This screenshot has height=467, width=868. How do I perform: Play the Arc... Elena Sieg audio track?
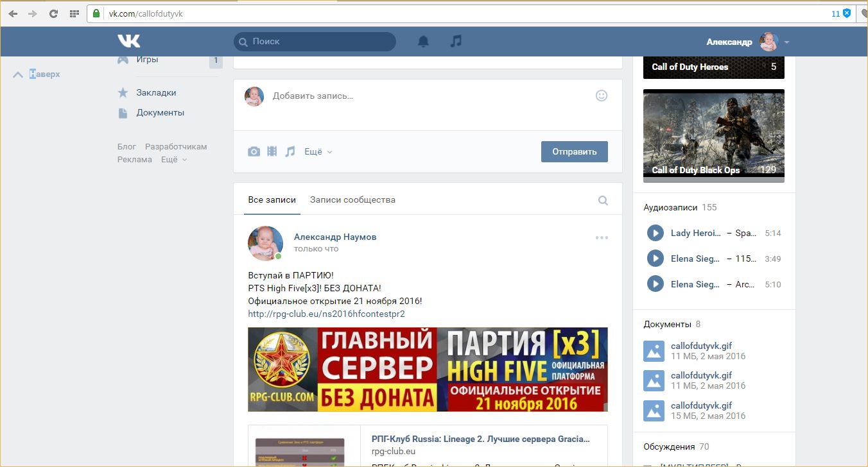655,284
